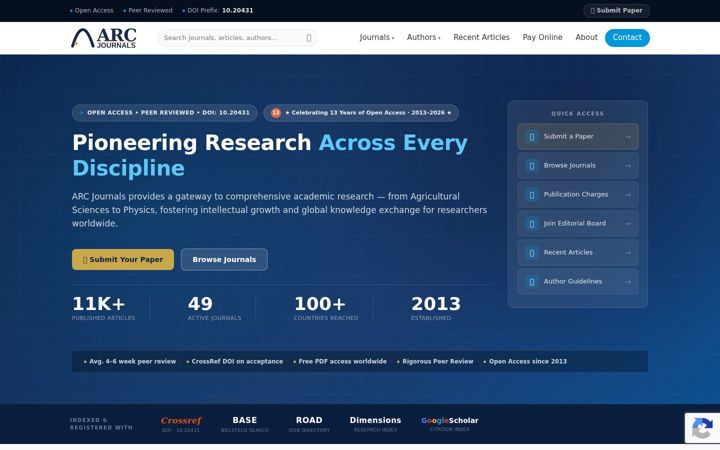Click Avg. 4-6 week peer review text
The height and width of the screenshot is (450, 720).
(132, 362)
